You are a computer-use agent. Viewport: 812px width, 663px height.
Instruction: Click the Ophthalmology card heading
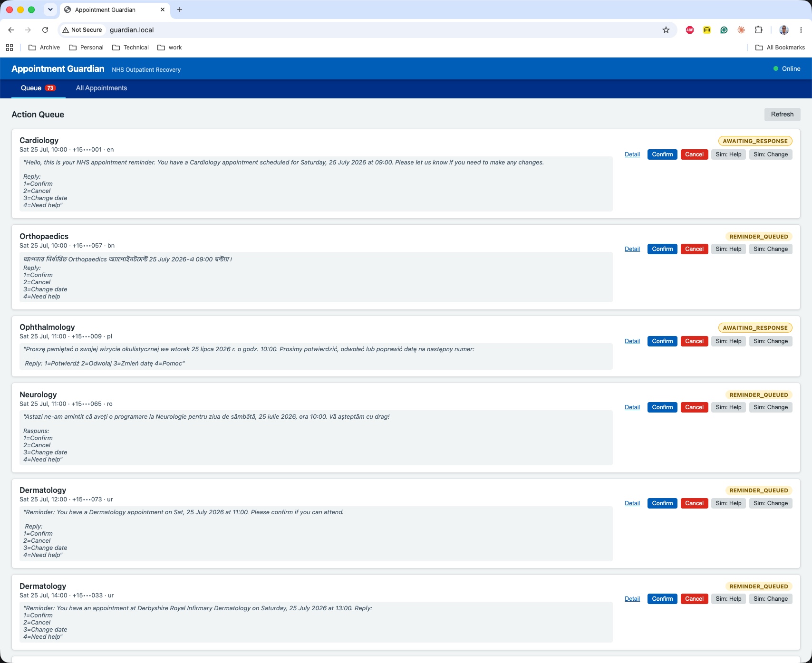point(47,327)
